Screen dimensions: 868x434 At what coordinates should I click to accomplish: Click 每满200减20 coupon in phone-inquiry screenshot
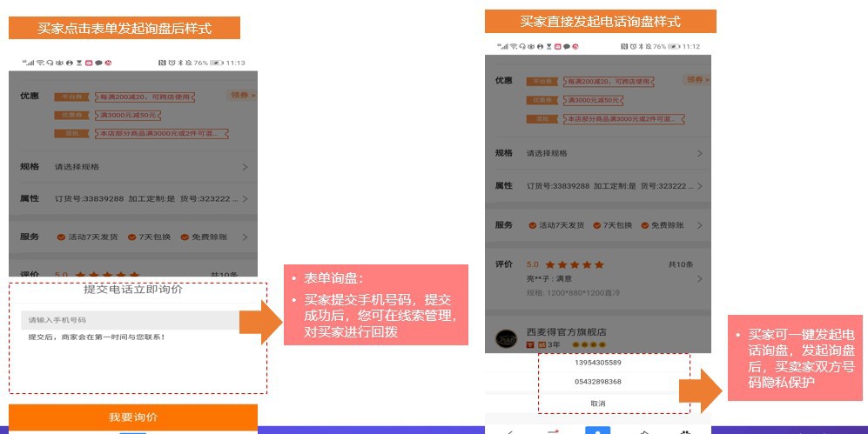609,81
